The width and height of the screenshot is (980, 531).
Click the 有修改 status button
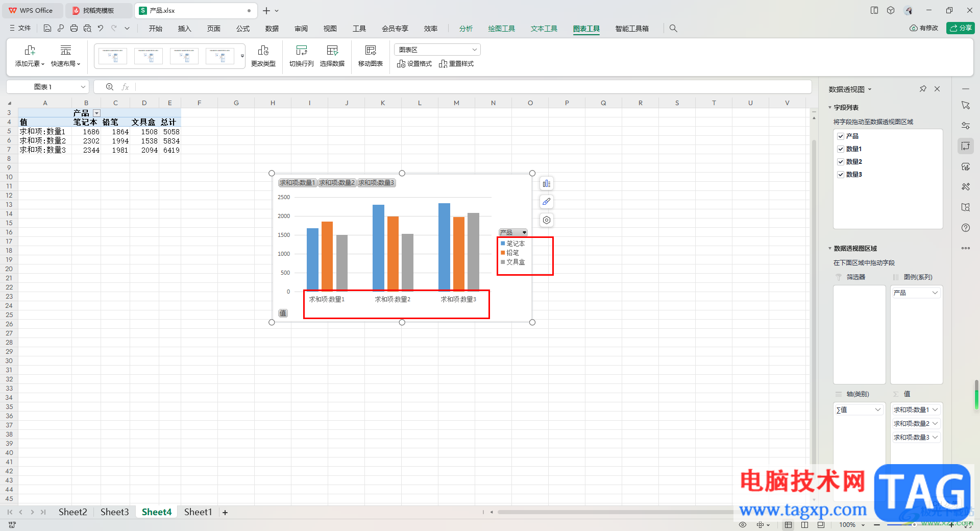pos(924,28)
